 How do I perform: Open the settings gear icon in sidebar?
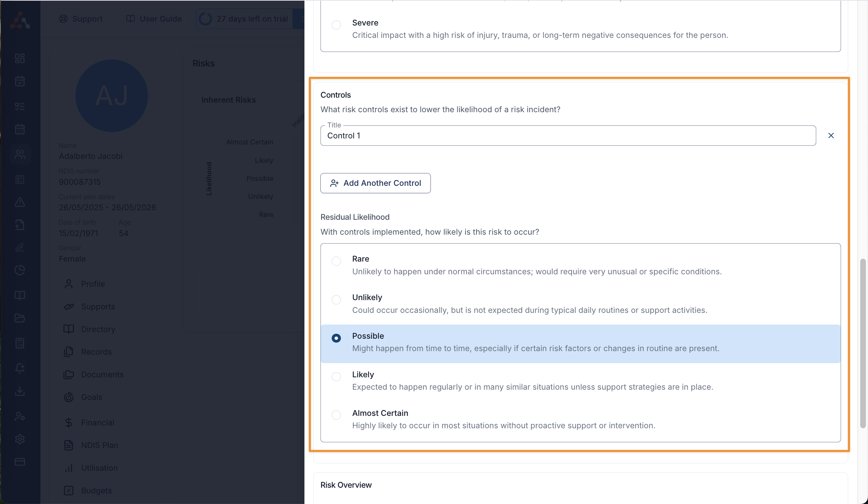[20, 439]
